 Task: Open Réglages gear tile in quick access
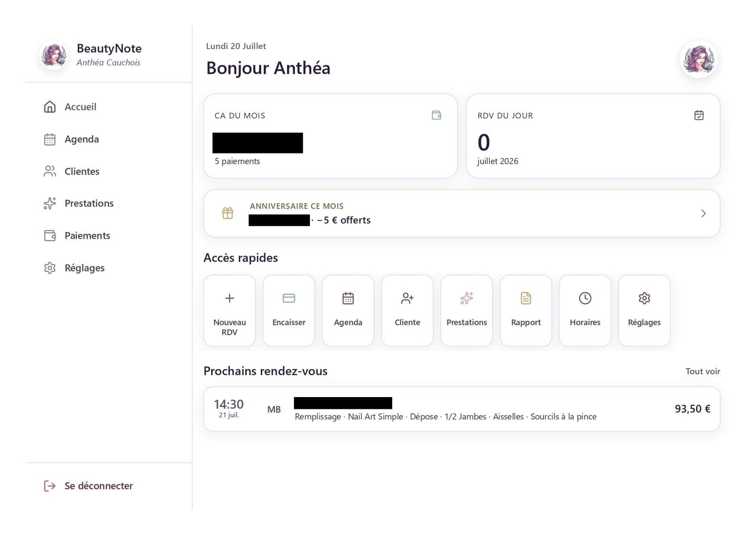pos(644,311)
